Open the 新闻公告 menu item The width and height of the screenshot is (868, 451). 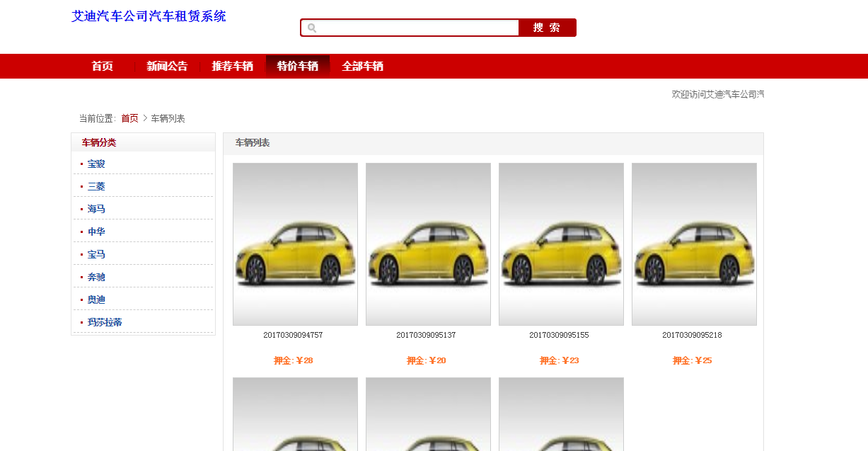[x=167, y=67]
